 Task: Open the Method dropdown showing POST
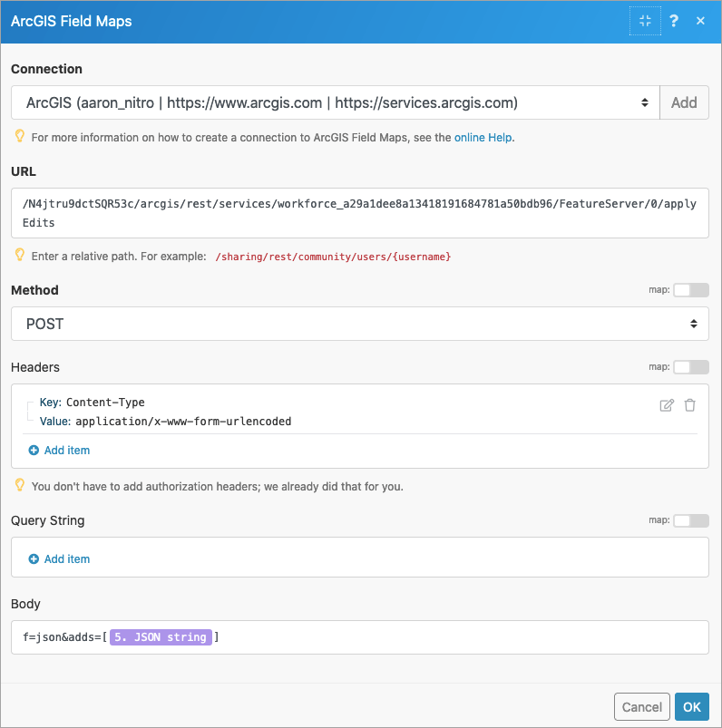tap(358, 324)
